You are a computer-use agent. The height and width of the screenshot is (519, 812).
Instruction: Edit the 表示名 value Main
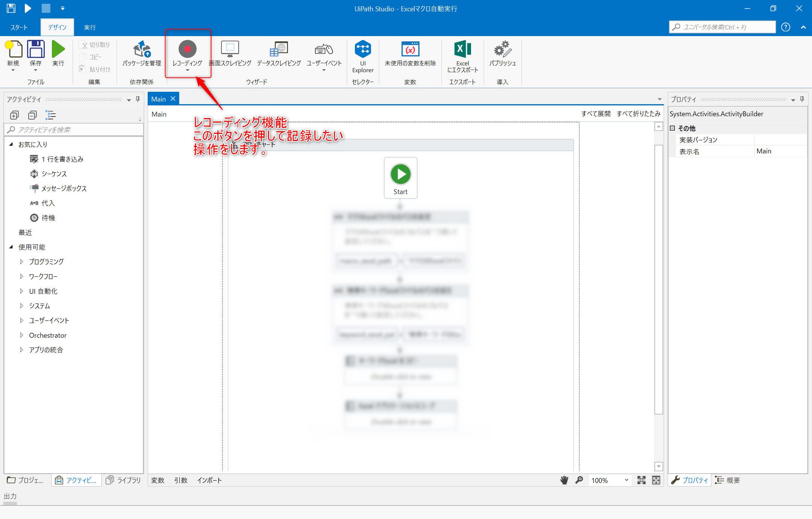point(780,151)
